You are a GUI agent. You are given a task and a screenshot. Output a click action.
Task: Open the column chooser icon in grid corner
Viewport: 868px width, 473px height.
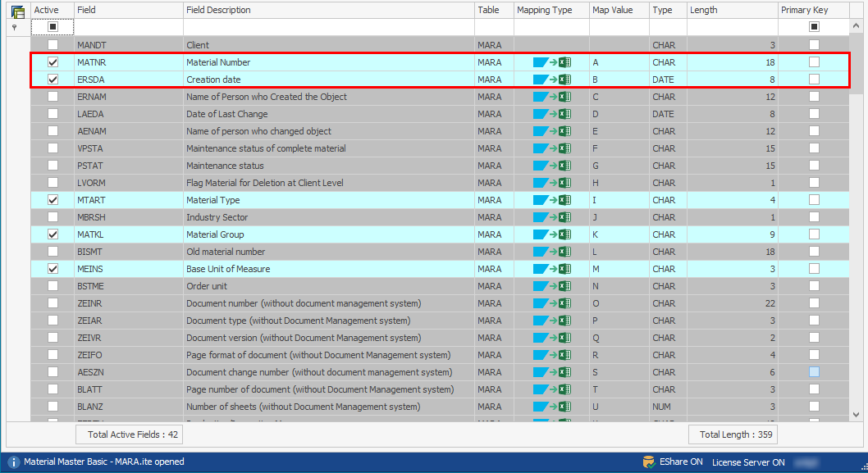click(x=17, y=11)
